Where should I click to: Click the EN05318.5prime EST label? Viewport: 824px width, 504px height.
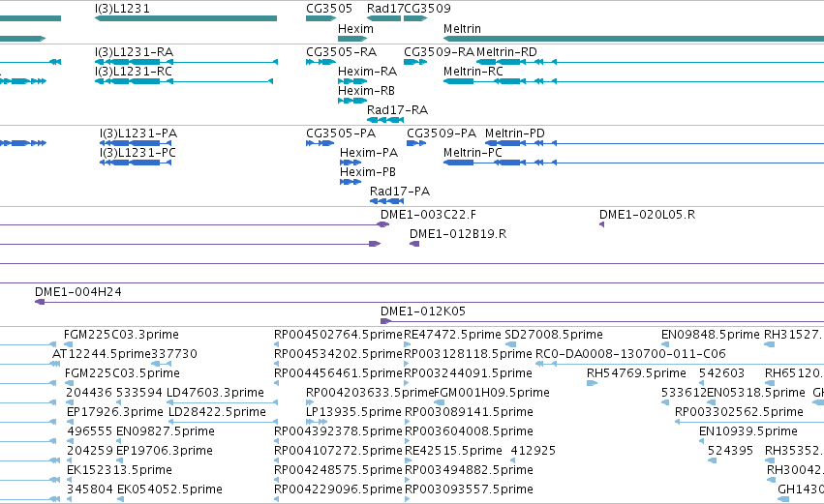[756, 393]
